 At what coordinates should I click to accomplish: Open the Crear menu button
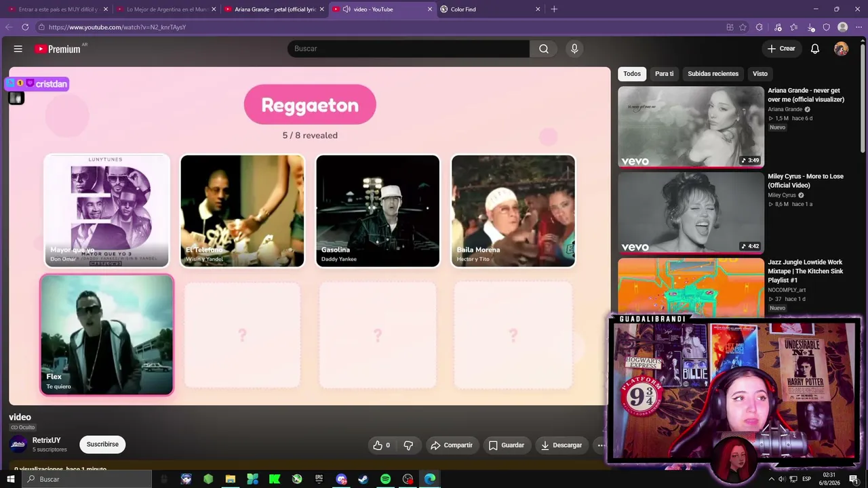pos(781,49)
